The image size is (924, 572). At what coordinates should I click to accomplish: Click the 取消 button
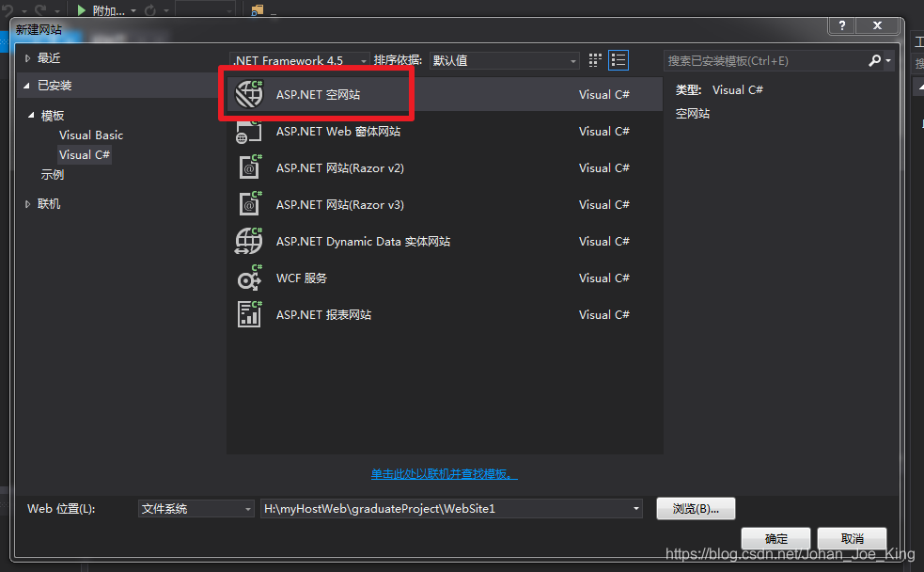[853, 538]
